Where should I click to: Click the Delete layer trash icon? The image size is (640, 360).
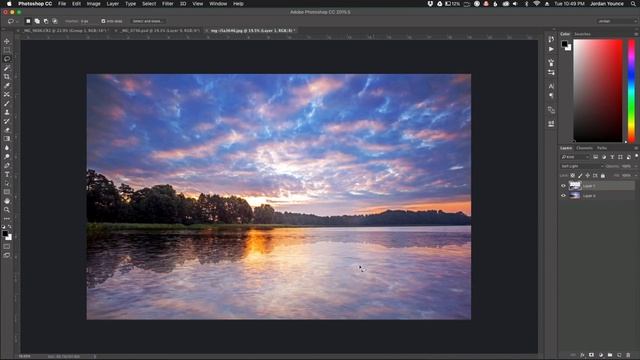tap(628, 355)
